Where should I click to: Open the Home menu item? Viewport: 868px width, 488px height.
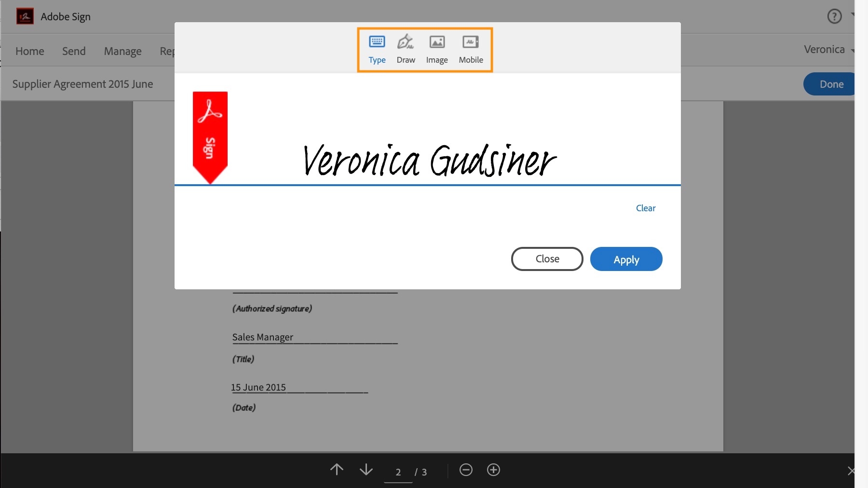point(29,51)
